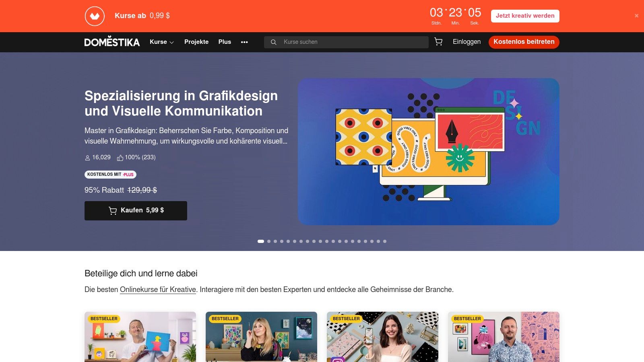Click the Domestika crown logo in banner

95,16
